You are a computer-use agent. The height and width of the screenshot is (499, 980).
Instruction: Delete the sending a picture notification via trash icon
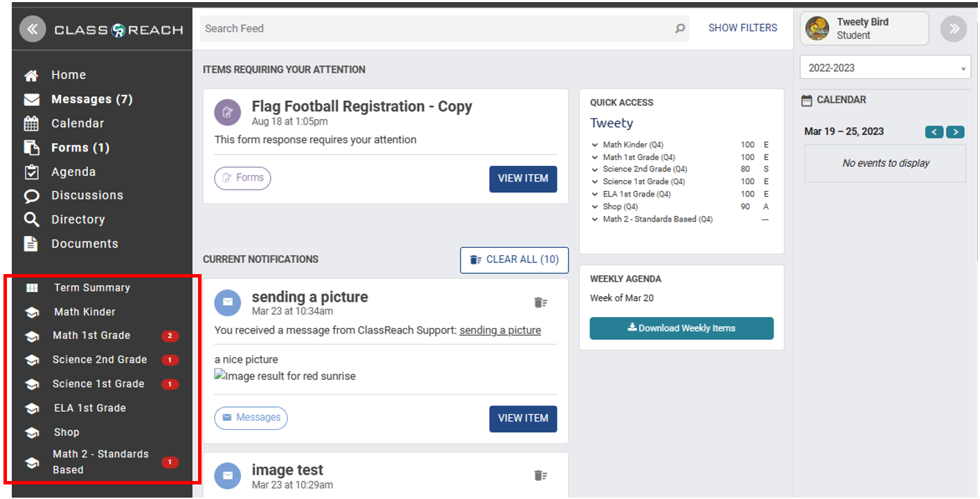pos(541,302)
